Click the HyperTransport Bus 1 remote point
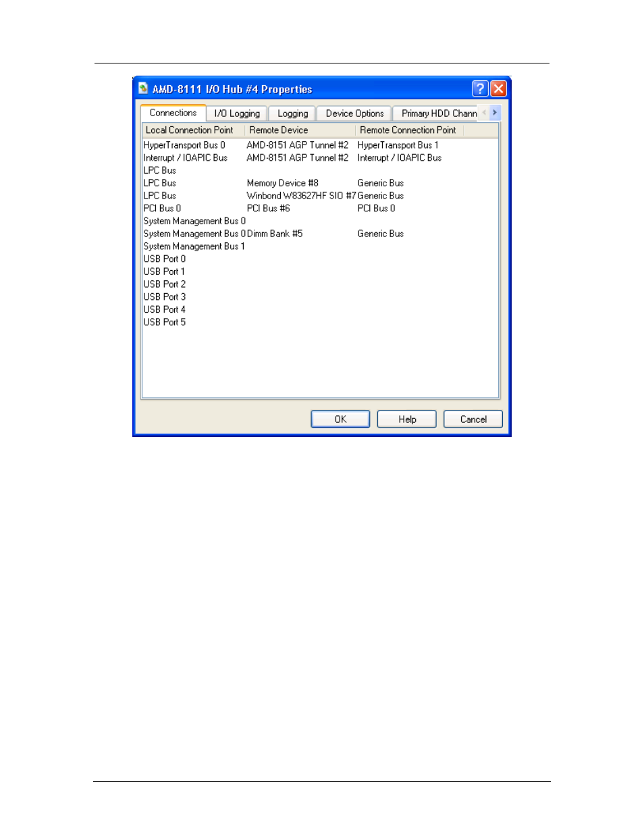This screenshot has width=644, height=834. [398, 145]
